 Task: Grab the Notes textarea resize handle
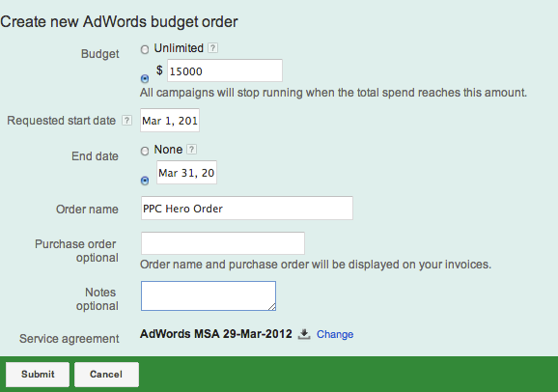272,306
